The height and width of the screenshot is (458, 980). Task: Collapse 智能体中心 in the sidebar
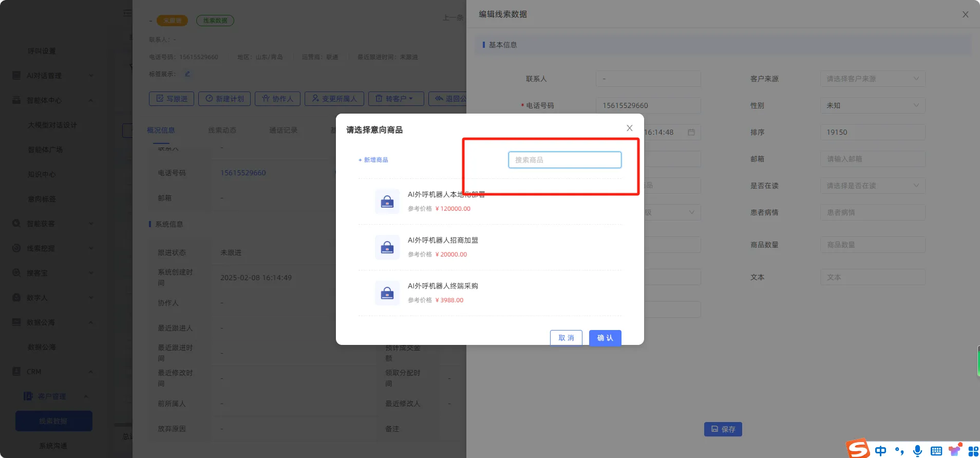click(x=53, y=100)
